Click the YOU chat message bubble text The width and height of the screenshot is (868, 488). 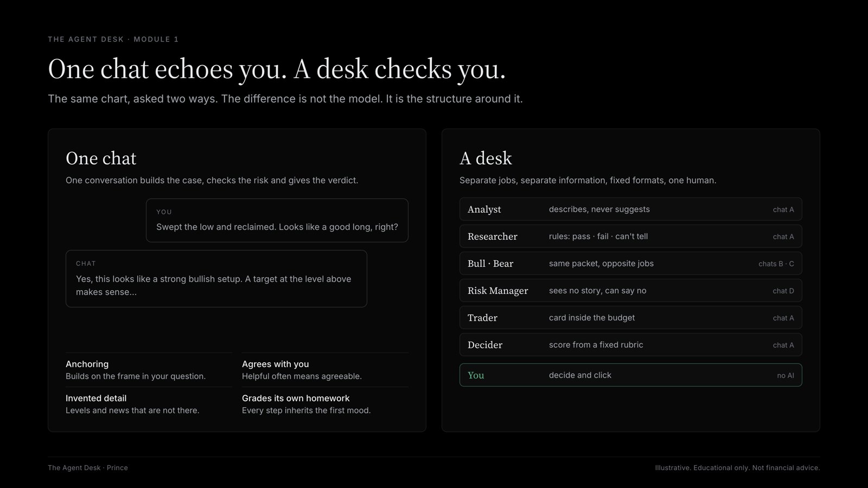click(x=277, y=227)
